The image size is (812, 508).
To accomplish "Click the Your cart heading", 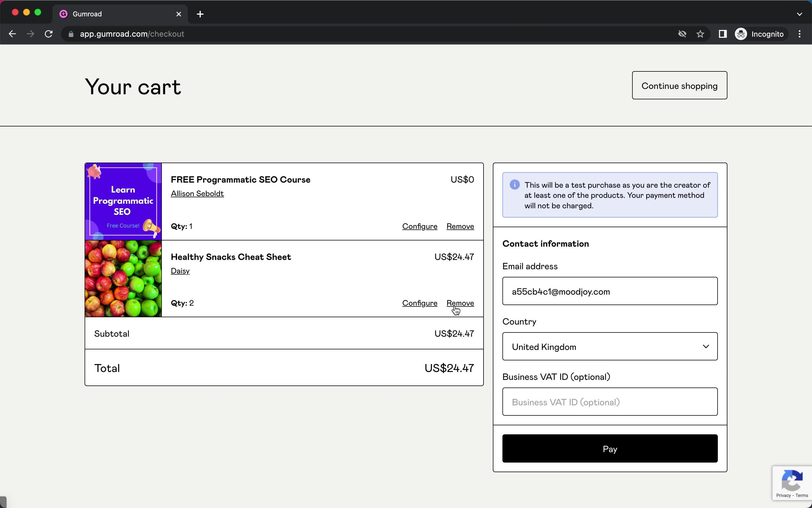I will coord(133,87).
